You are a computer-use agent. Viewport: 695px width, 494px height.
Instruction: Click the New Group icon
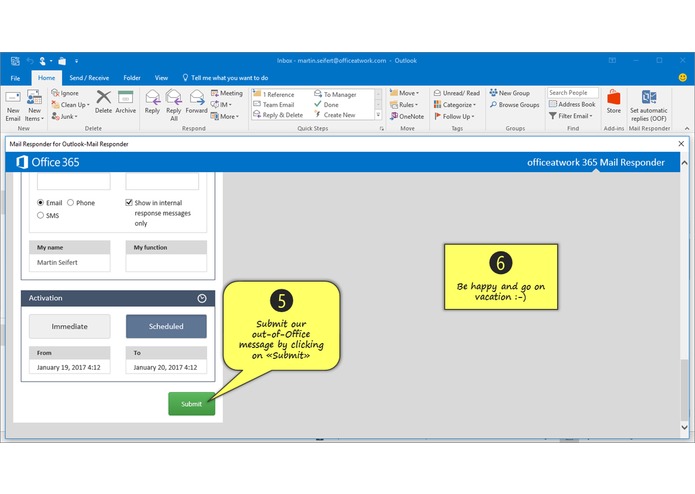point(510,93)
